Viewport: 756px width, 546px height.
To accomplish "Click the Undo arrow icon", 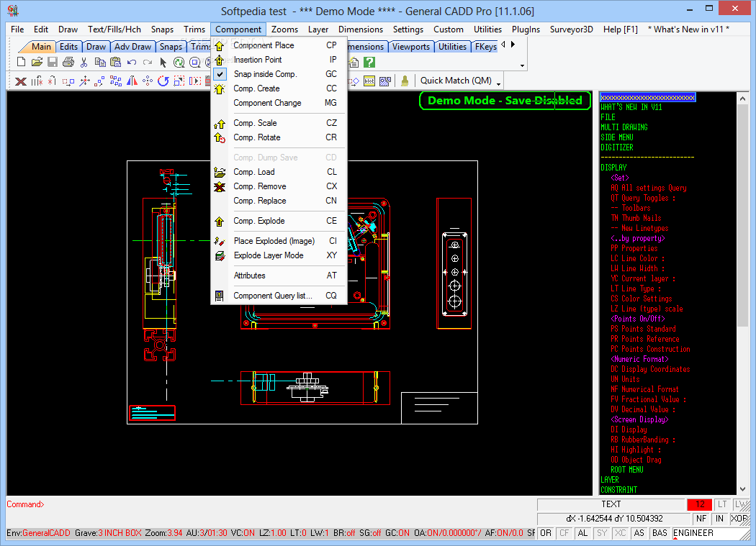I will 132,62.
